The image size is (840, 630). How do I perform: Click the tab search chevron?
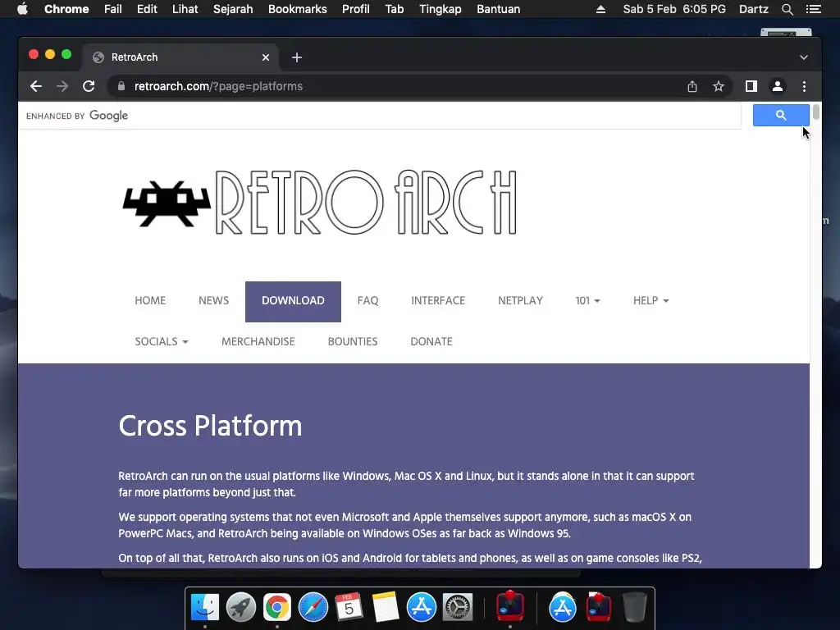point(804,57)
